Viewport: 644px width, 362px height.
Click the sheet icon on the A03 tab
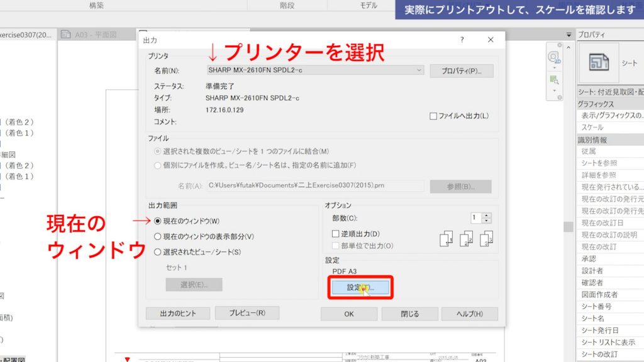tap(67, 35)
